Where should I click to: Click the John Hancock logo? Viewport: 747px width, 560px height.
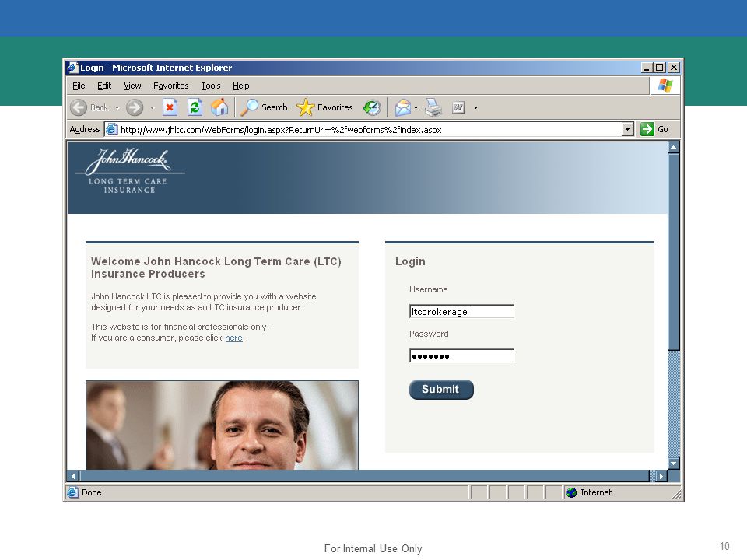(x=128, y=170)
